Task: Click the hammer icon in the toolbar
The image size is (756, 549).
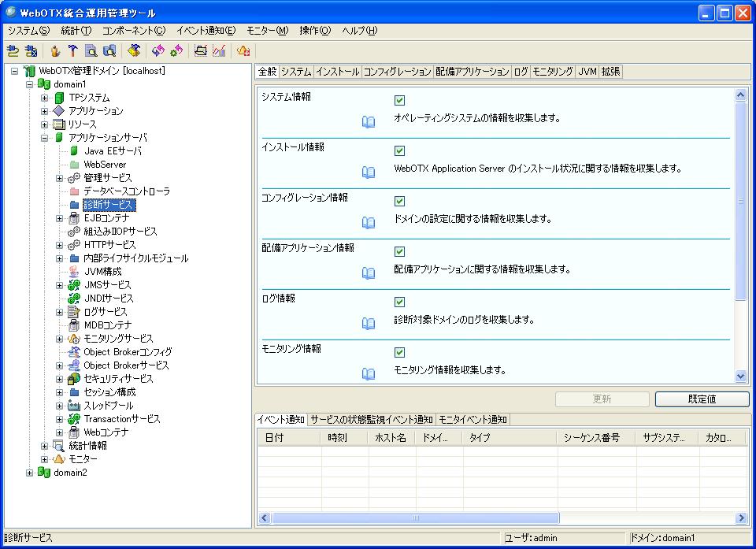Action: (72, 51)
